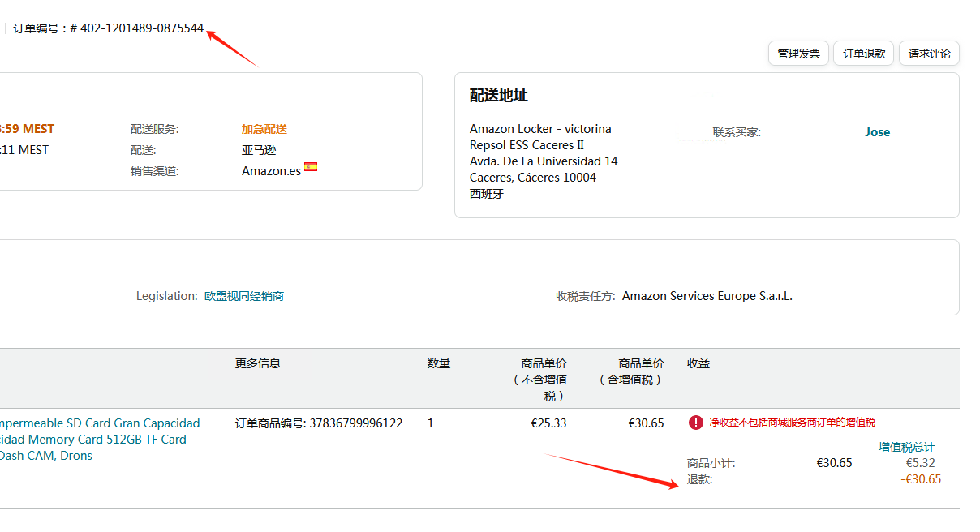
Task: Click the 数量 column header
Action: (439, 363)
